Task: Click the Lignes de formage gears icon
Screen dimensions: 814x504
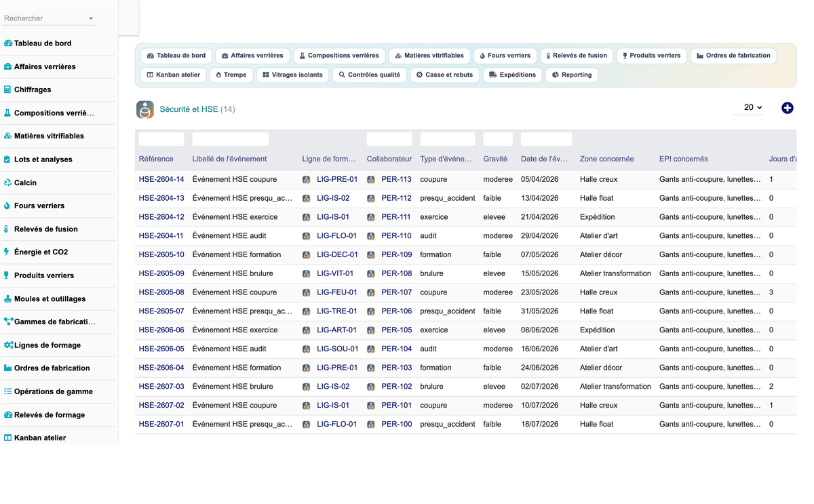Action: point(9,345)
